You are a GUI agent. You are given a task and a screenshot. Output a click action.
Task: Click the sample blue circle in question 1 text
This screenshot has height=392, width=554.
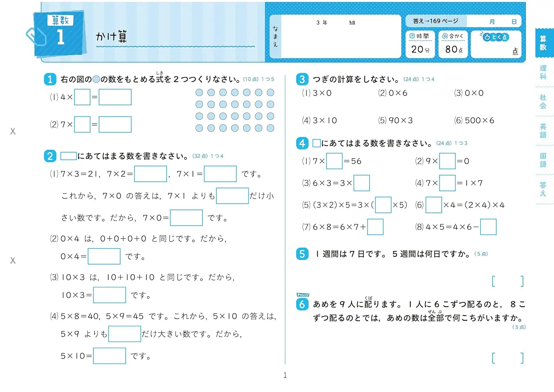pos(96,79)
